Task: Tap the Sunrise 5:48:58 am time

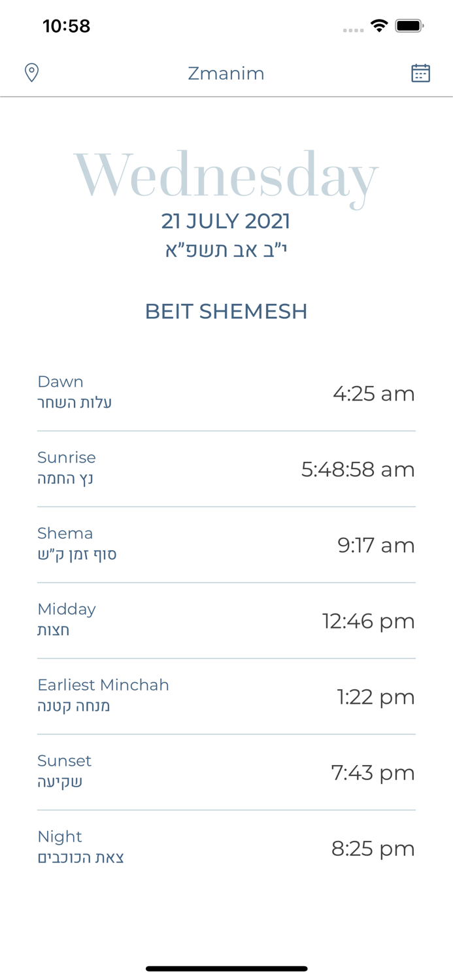Action: pos(358,469)
